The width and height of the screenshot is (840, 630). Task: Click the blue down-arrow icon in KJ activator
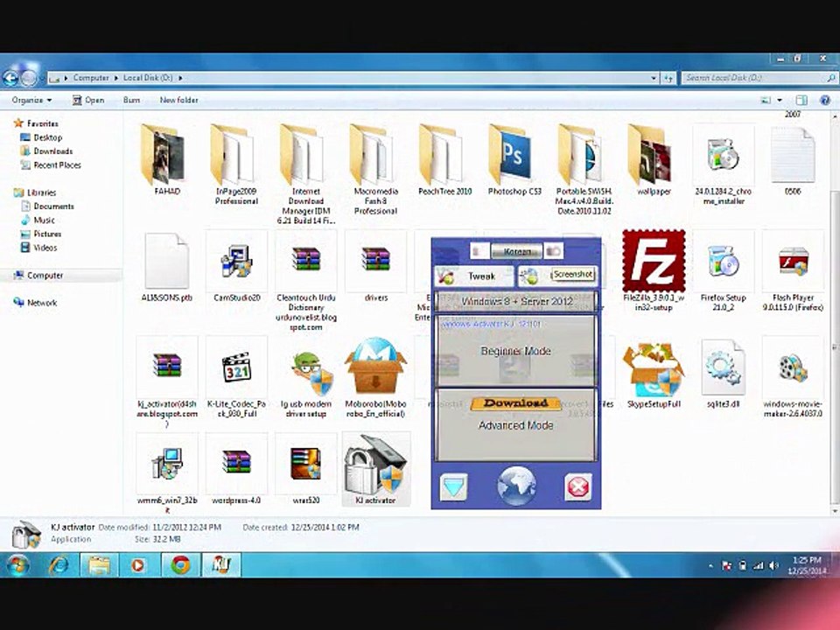tap(453, 487)
